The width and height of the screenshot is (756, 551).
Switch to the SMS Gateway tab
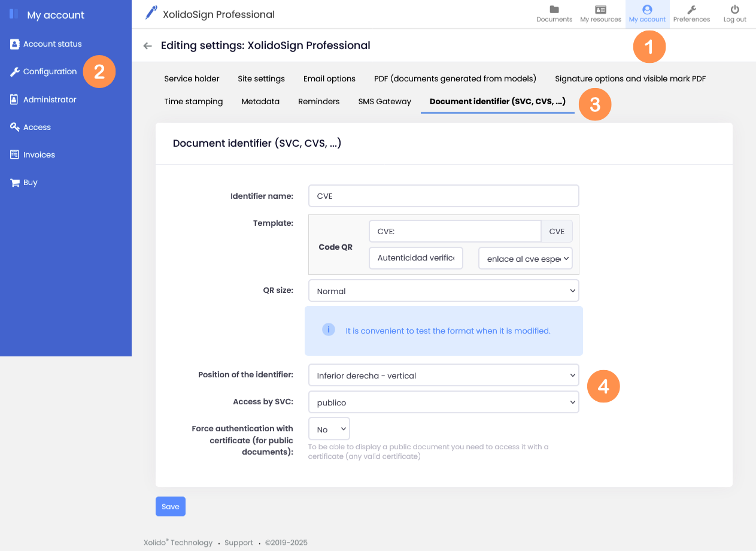pyautogui.click(x=384, y=101)
